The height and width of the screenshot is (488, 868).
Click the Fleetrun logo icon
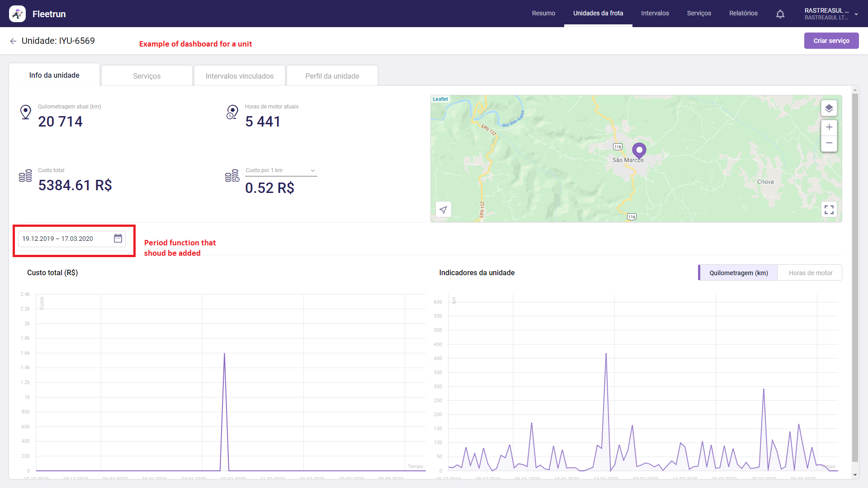pyautogui.click(x=17, y=14)
